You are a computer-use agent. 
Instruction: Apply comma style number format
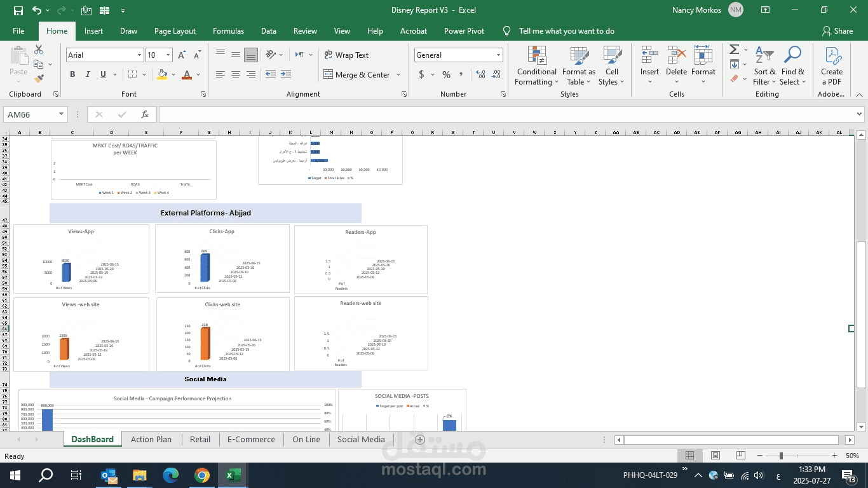click(x=462, y=75)
